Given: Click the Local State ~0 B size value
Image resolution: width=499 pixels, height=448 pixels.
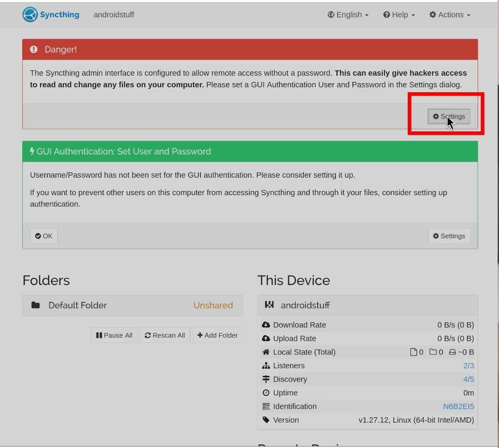Looking at the screenshot, I should [x=466, y=352].
